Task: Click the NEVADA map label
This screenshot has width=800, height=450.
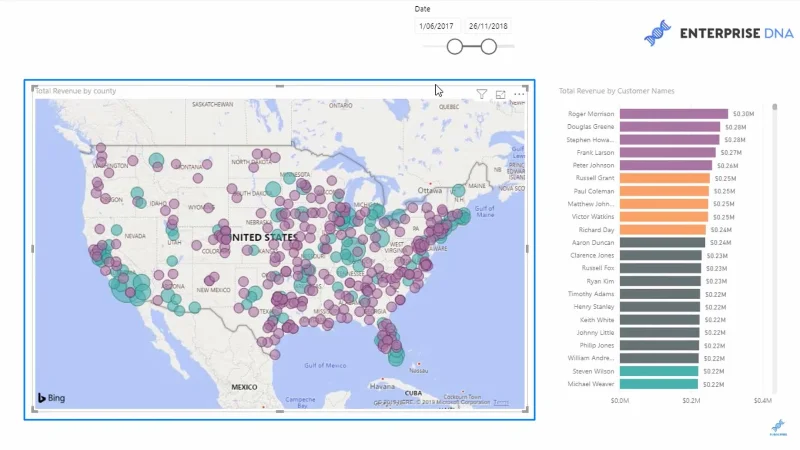Action: coord(135,236)
